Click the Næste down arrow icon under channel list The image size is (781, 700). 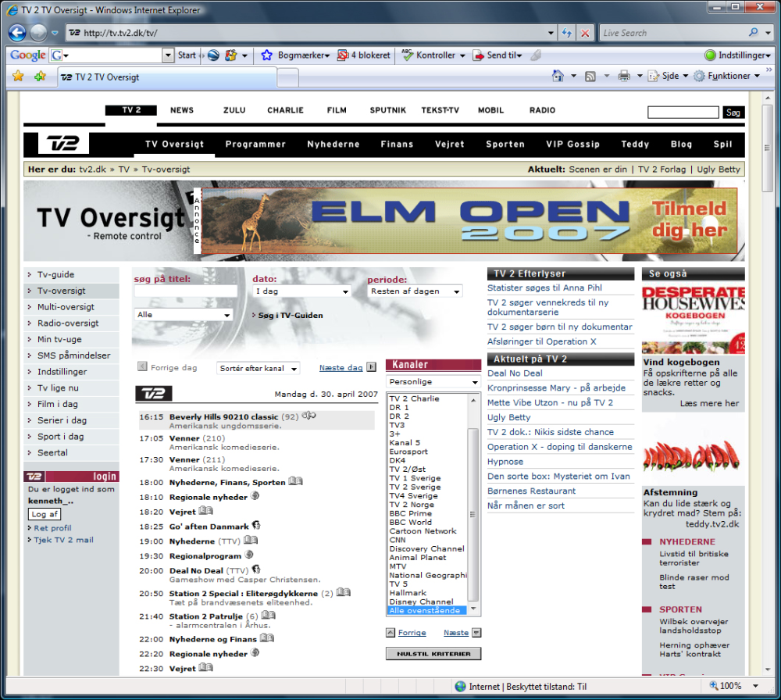[476, 633]
